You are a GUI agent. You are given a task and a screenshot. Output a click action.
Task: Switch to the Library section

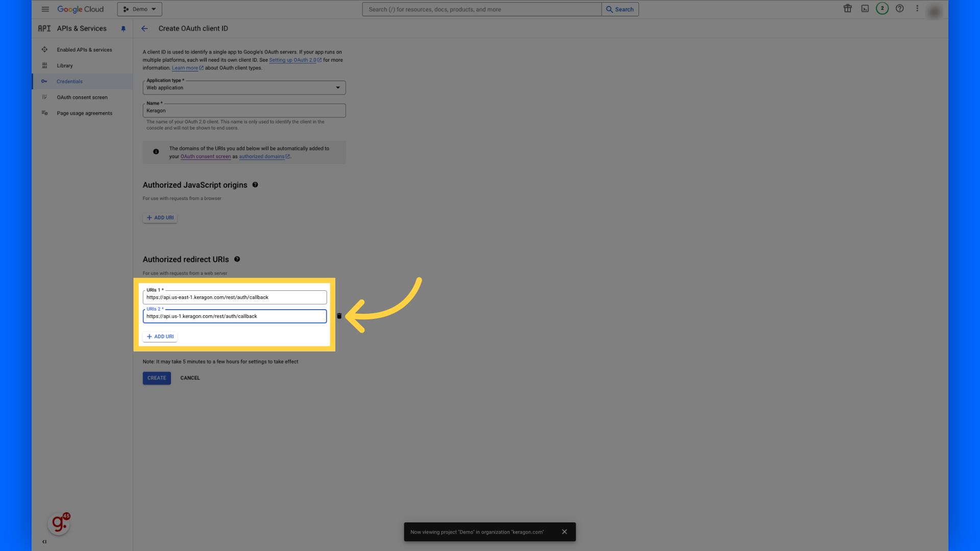(65, 65)
